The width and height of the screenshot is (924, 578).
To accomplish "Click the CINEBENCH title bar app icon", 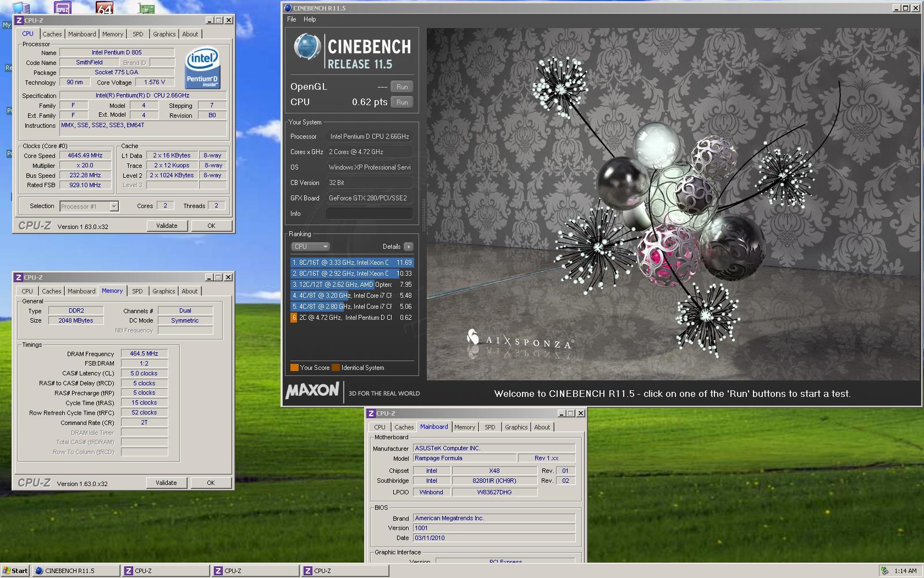I will coord(288,8).
